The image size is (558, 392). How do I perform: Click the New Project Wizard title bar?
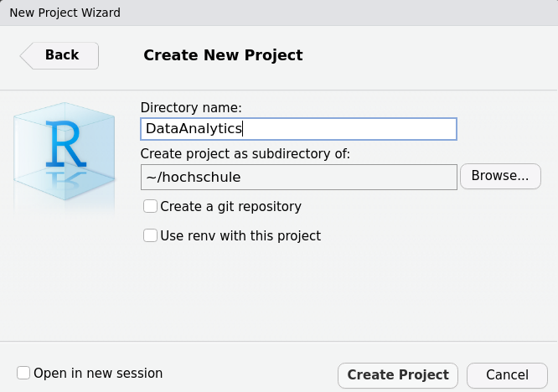tap(65, 13)
